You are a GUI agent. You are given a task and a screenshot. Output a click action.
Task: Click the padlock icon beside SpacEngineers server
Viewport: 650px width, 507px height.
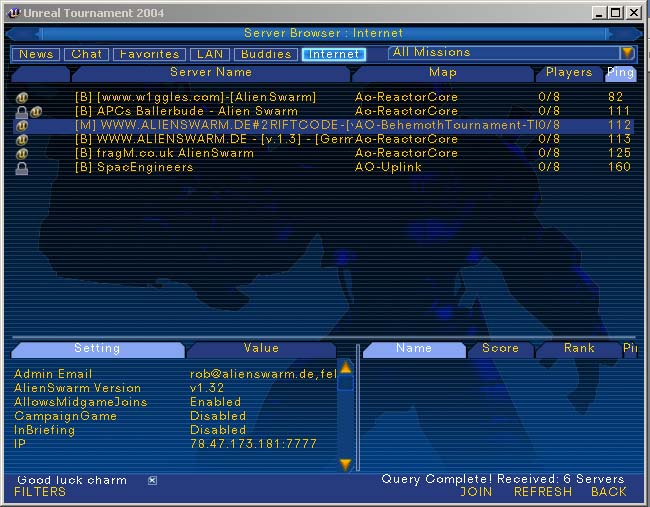(22, 168)
